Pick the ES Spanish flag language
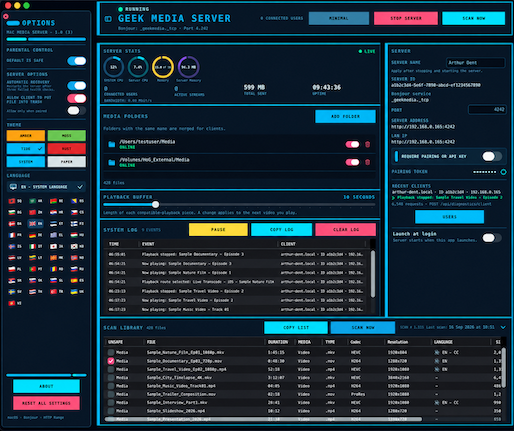The image size is (514, 431). 77,280
